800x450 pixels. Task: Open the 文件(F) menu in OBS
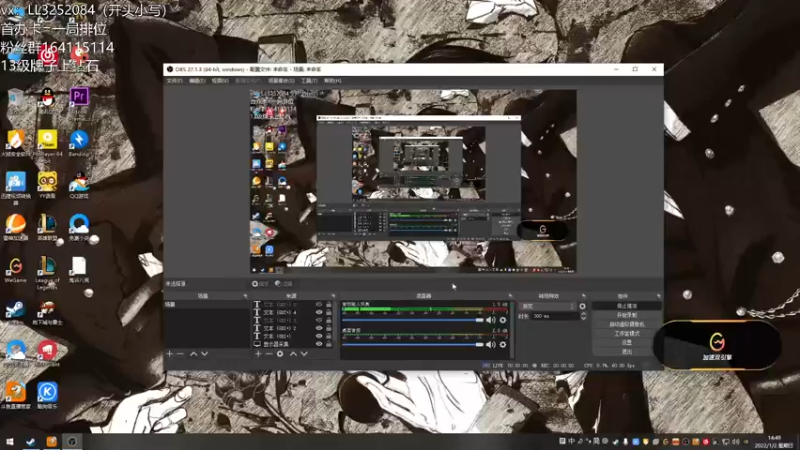(174, 81)
